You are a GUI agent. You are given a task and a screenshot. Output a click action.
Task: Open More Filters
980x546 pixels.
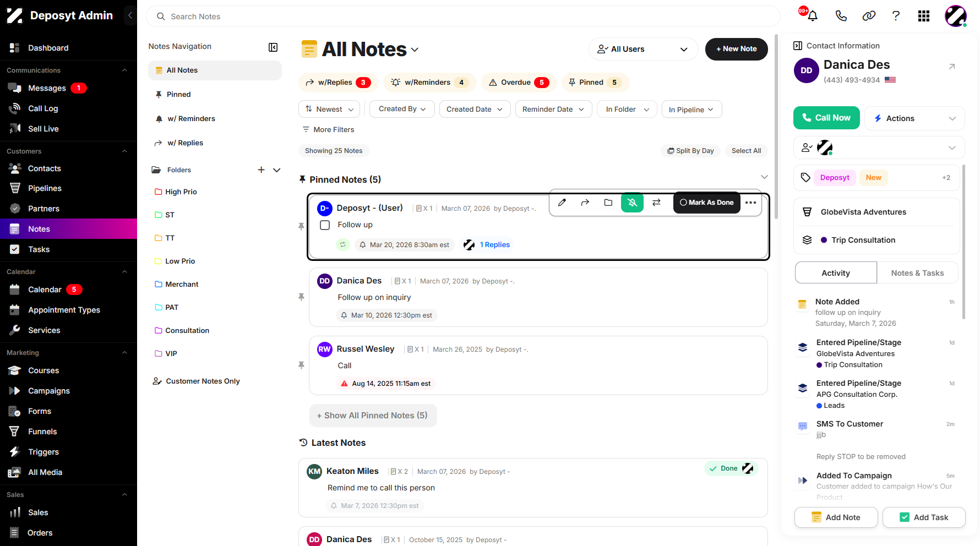point(328,129)
